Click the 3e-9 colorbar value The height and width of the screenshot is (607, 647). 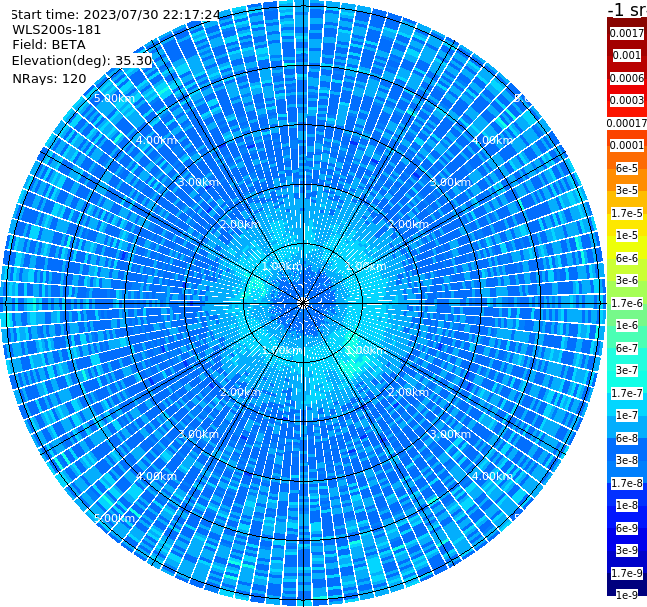coord(627,550)
